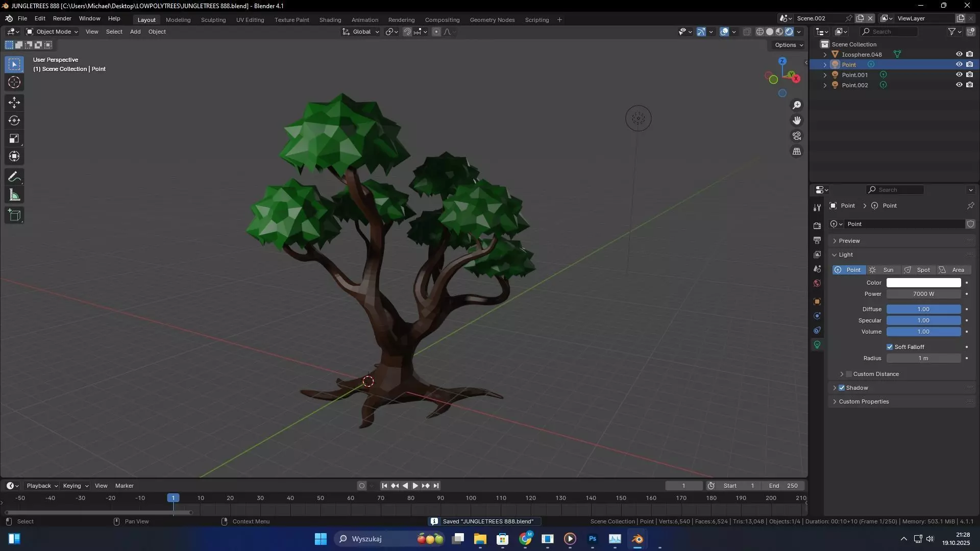Click the Power 7000 W field
The width and height of the screenshot is (980, 551).
pos(923,294)
